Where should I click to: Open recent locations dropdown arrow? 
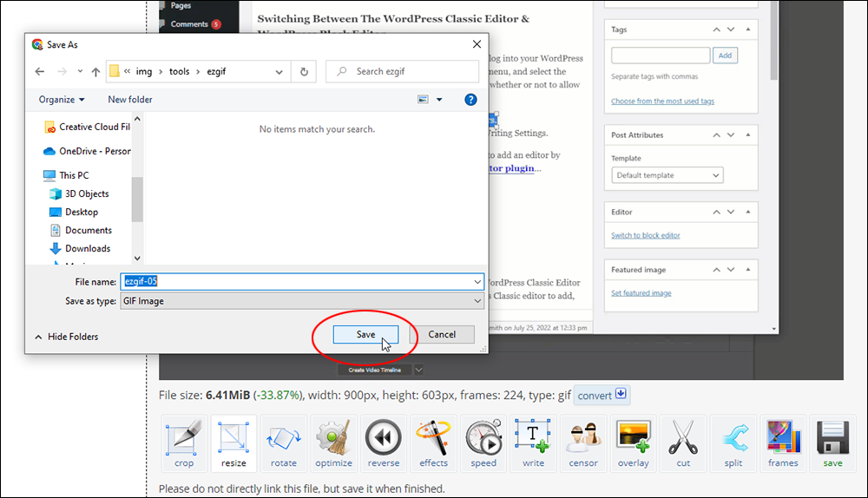[80, 71]
